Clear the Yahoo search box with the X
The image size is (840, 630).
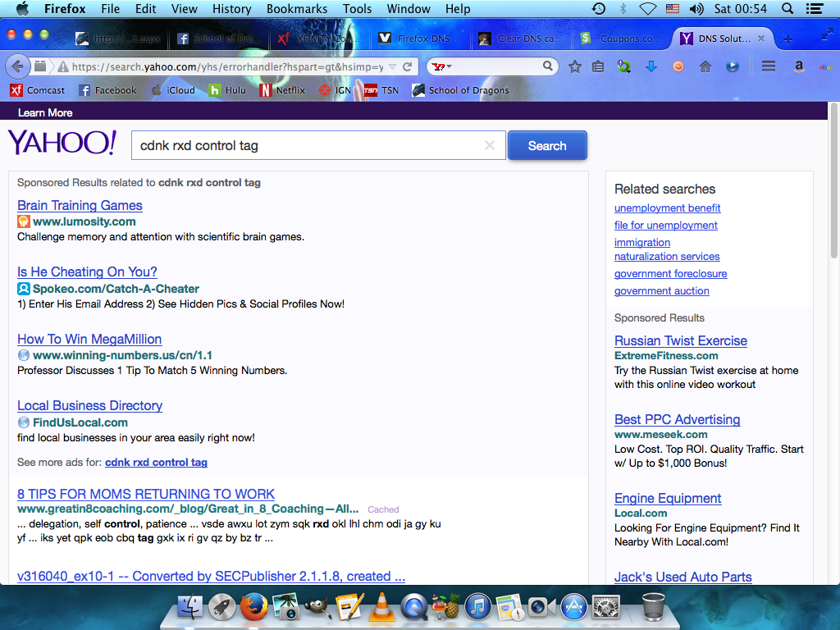(489, 145)
